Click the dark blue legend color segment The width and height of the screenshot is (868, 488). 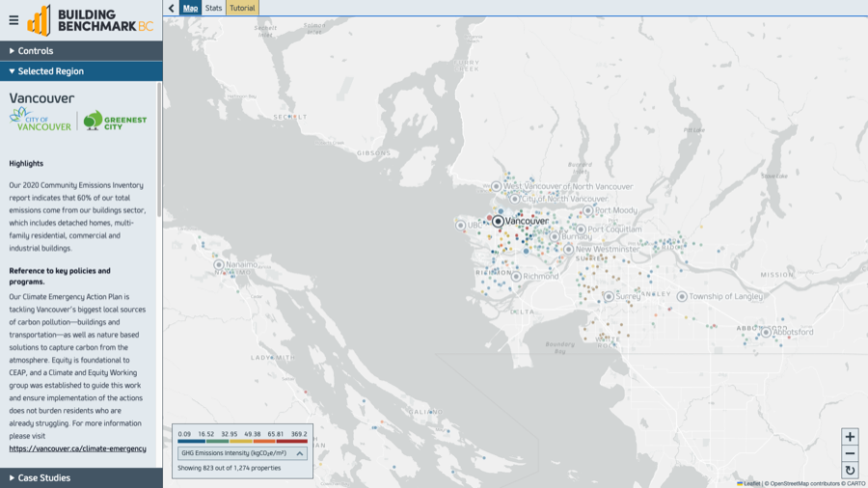tap(191, 442)
